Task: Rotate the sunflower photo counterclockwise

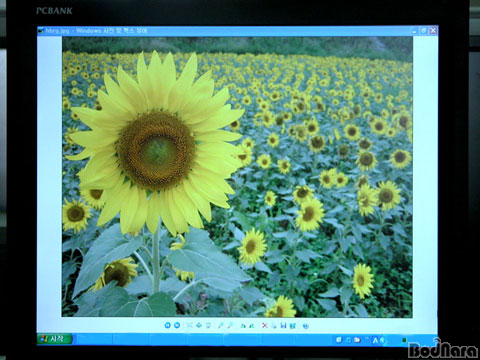Action: tap(252, 326)
